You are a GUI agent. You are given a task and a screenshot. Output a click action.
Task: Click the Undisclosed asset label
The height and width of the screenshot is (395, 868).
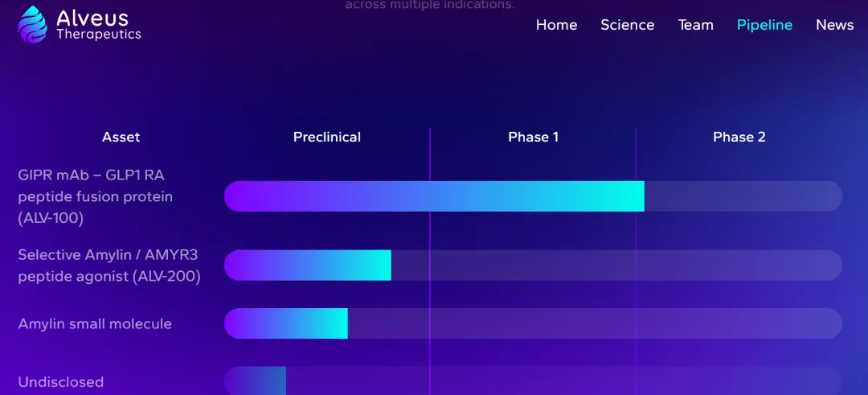(61, 382)
